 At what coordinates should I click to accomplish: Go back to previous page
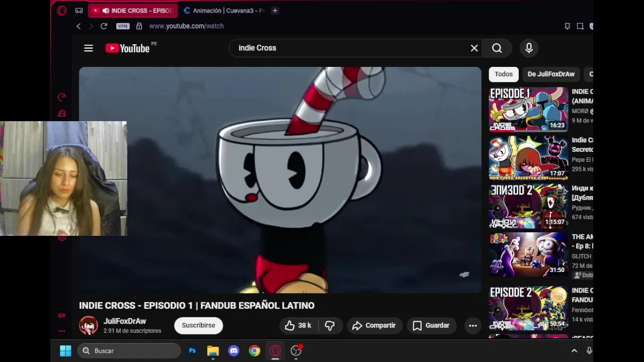[78, 26]
